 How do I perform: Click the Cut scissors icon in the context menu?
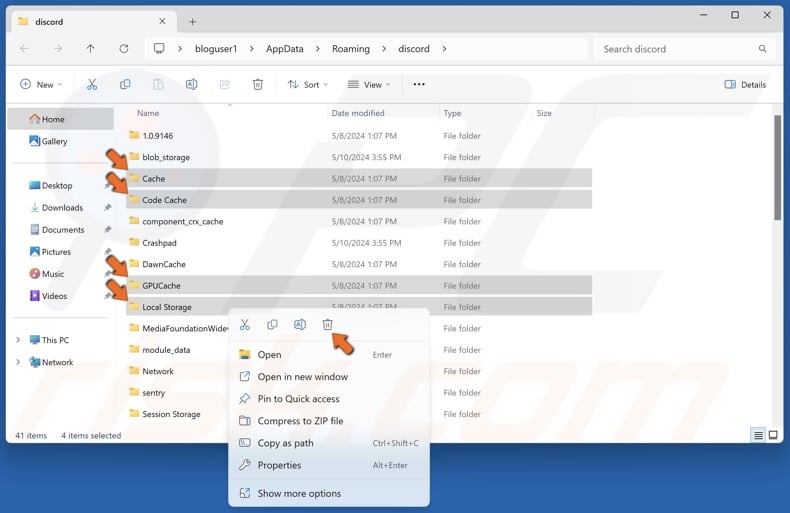pyautogui.click(x=245, y=325)
